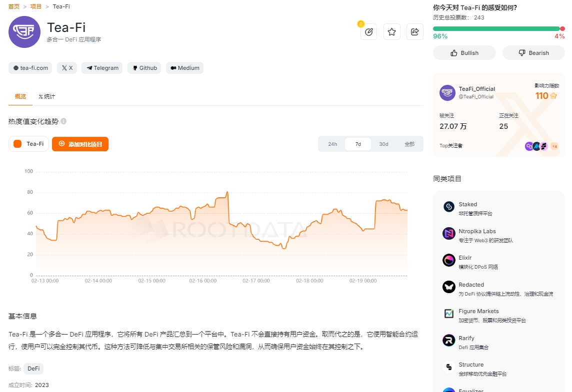This screenshot has width=572, height=392.
Task: Click the share icon button
Action: click(x=415, y=32)
